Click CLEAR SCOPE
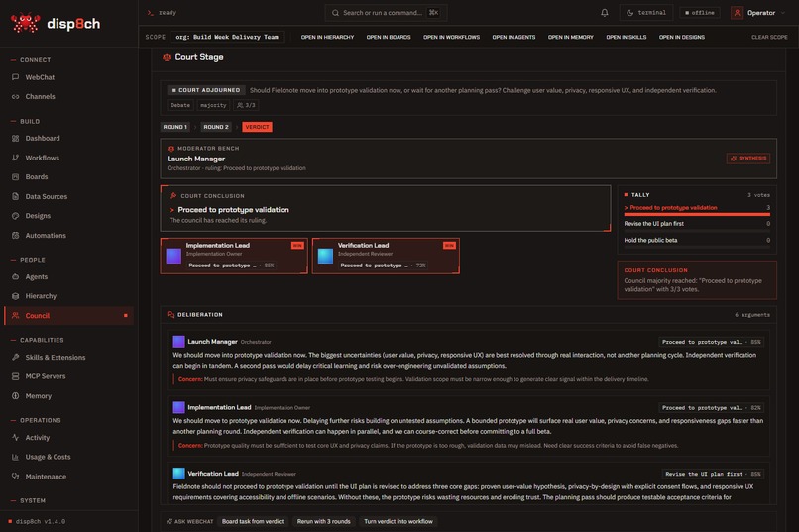Screen dimensions: 799x532 769,38
